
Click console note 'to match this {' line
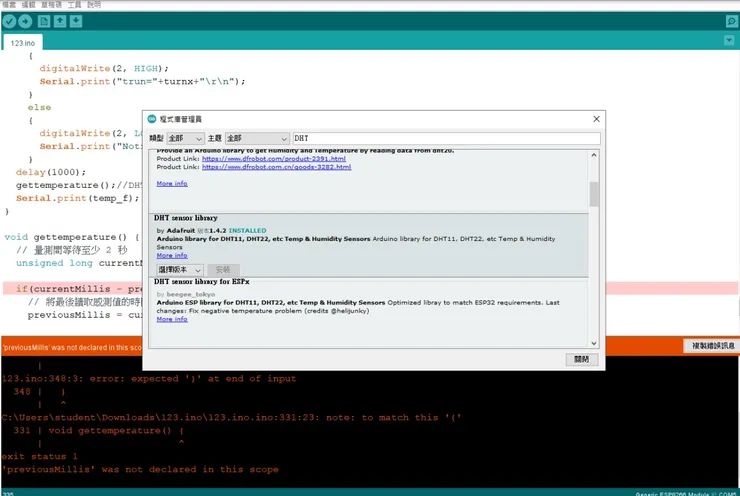[231, 418]
